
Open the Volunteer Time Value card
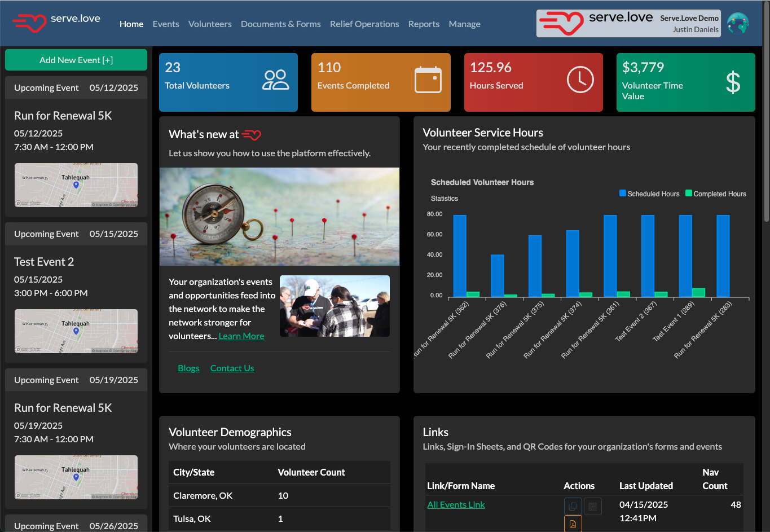pyautogui.click(x=686, y=82)
